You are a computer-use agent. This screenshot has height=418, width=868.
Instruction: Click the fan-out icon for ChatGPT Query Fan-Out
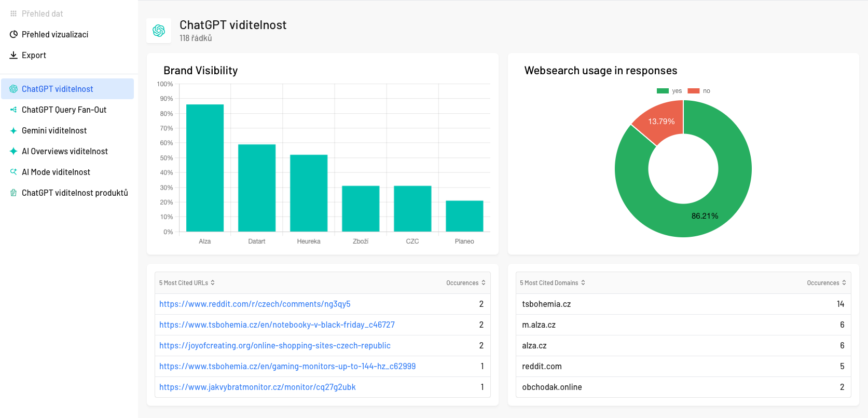(x=13, y=110)
